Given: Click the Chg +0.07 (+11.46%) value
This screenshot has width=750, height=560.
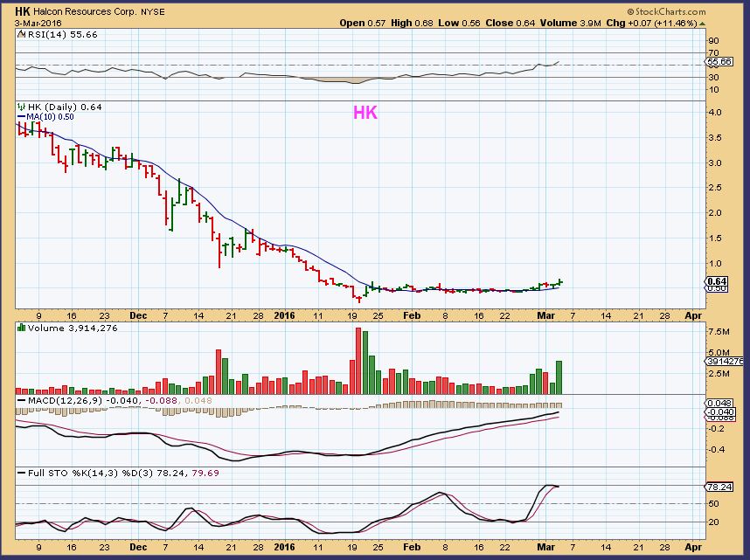Looking at the screenshot, I should (x=651, y=23).
